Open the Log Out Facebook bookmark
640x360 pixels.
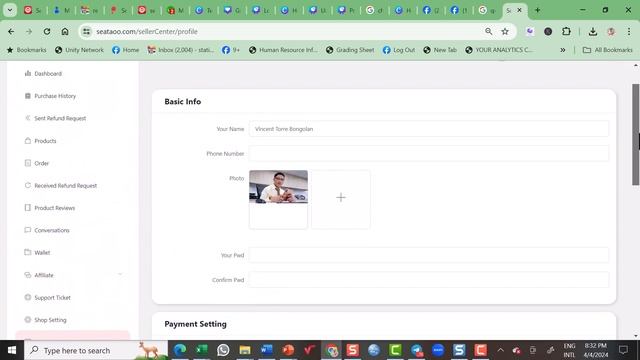point(399,50)
